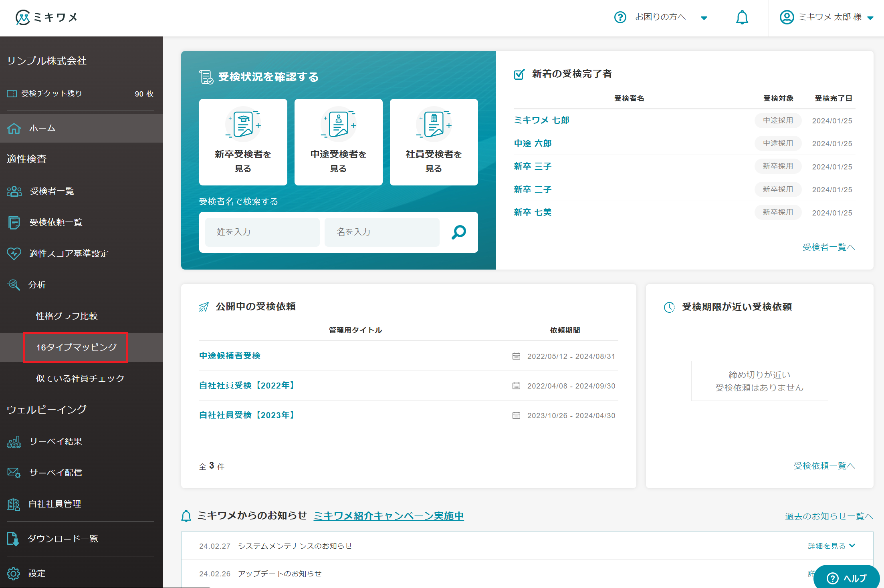
Task: Open サーベイ配信 in sidebar
Action: click(x=55, y=473)
